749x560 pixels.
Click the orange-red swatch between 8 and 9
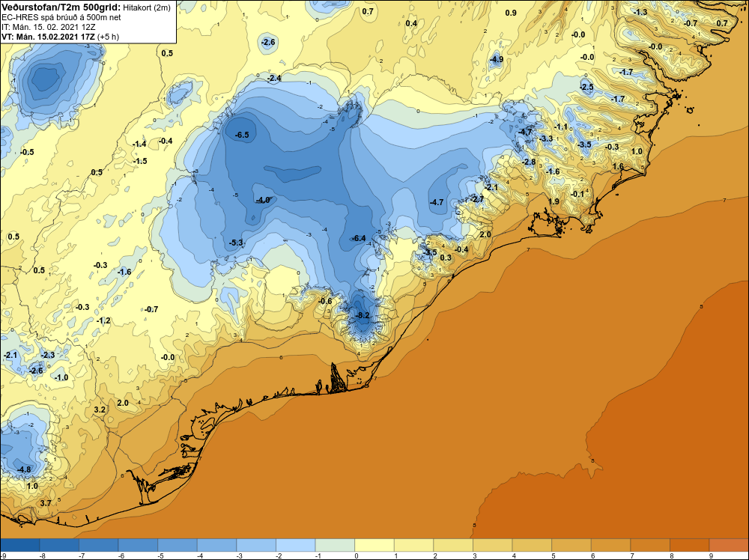tap(690, 545)
